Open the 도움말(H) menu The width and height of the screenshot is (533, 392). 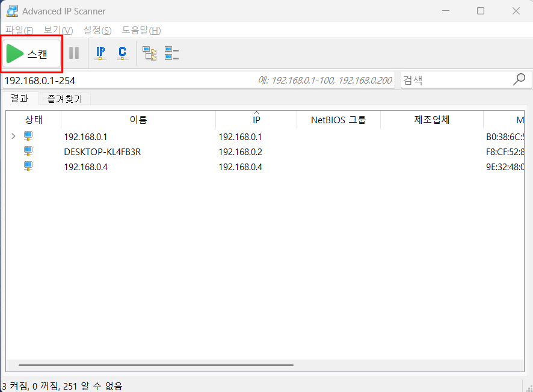pos(141,30)
